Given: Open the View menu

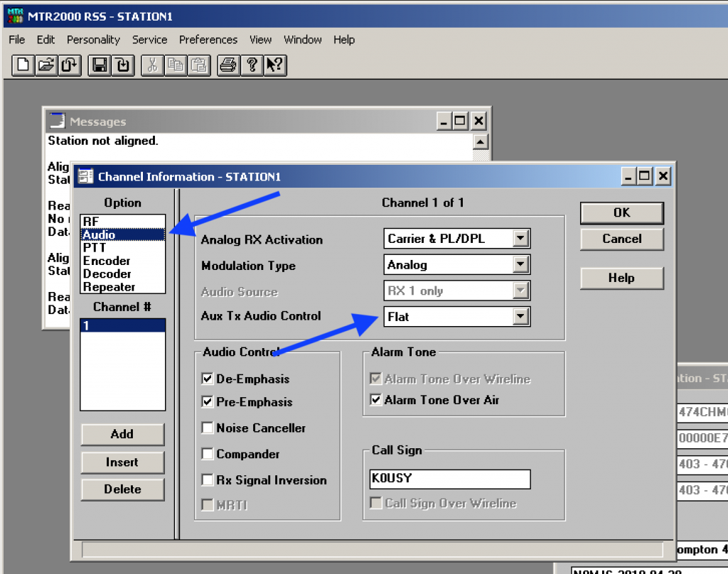Looking at the screenshot, I should click(260, 40).
